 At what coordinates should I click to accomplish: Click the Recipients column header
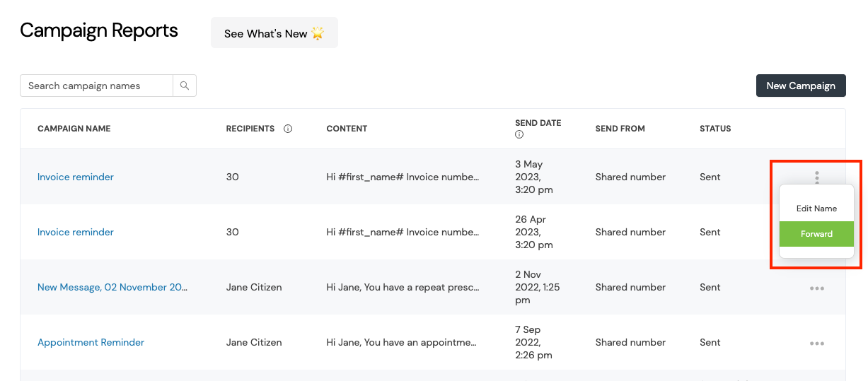pyautogui.click(x=250, y=129)
